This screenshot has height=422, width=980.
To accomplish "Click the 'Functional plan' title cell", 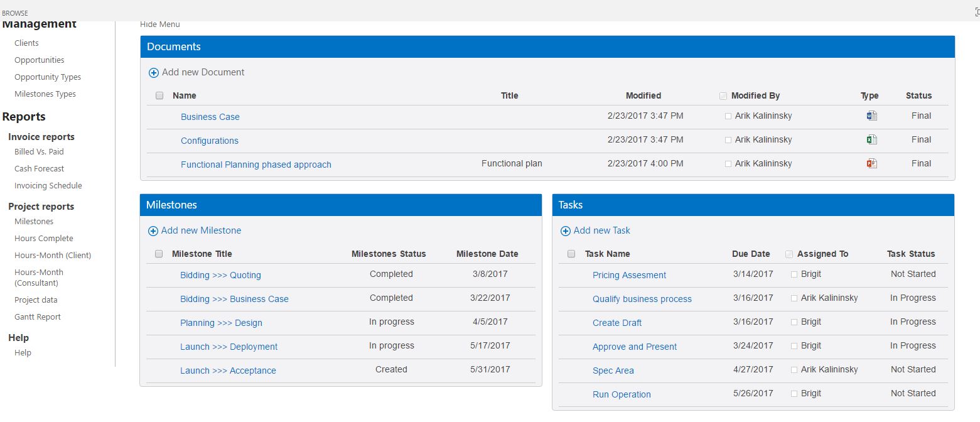I will click(512, 163).
